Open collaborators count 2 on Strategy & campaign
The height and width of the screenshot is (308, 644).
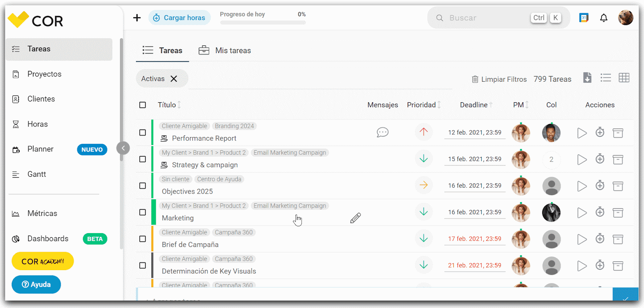coord(551,159)
